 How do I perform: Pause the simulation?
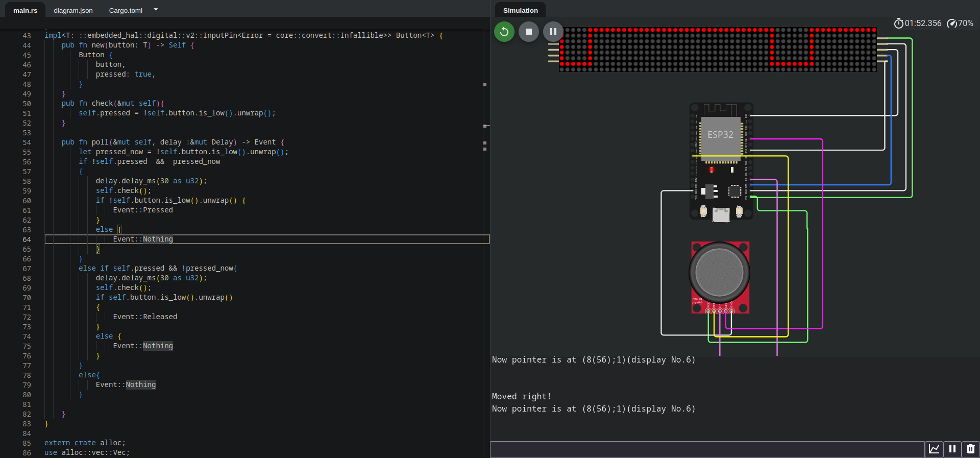tap(553, 32)
